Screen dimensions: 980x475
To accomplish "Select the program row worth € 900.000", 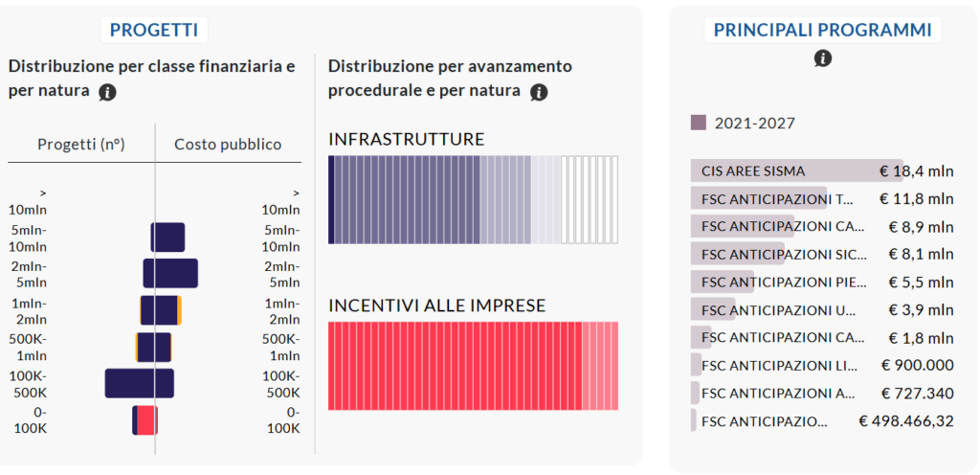I will pyautogui.click(x=822, y=364).
